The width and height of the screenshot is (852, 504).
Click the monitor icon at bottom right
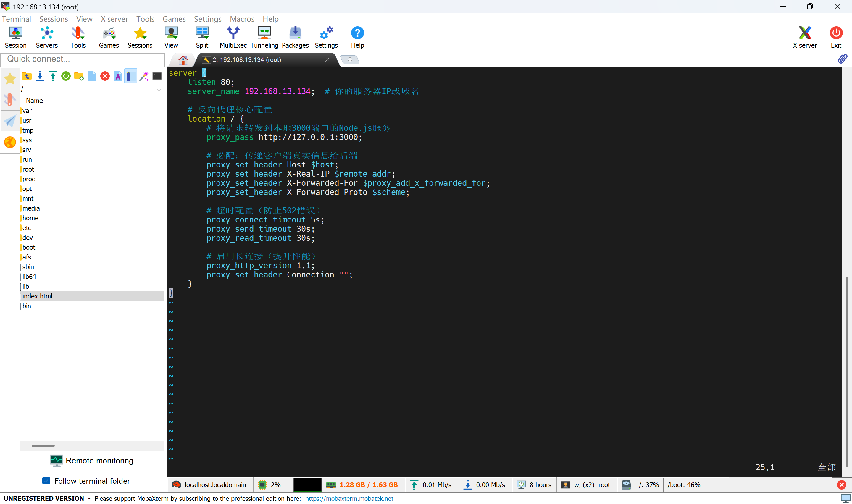(x=845, y=498)
